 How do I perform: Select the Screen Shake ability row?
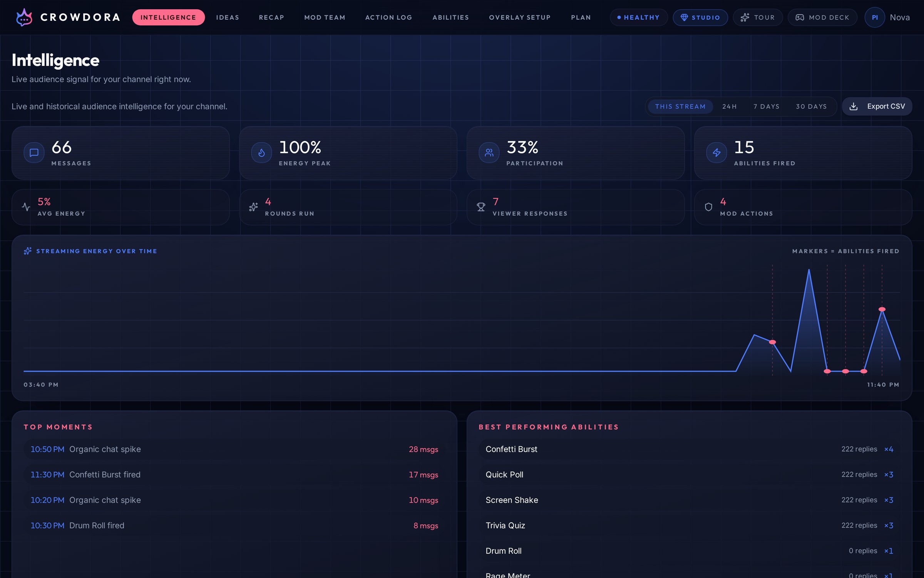click(x=689, y=500)
